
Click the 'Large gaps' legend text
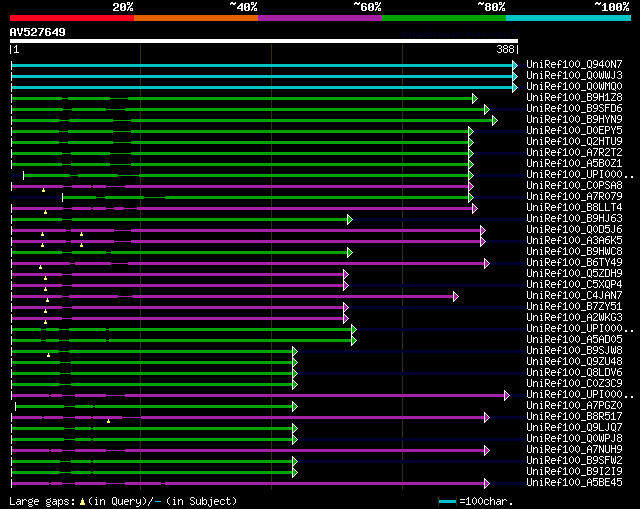pos(42,502)
